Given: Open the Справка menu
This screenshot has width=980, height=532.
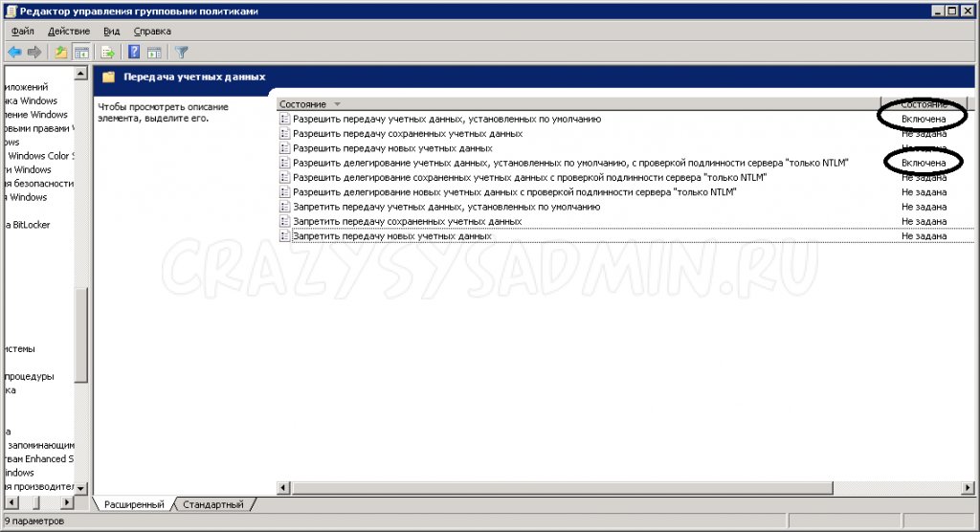Looking at the screenshot, I should 152,32.
